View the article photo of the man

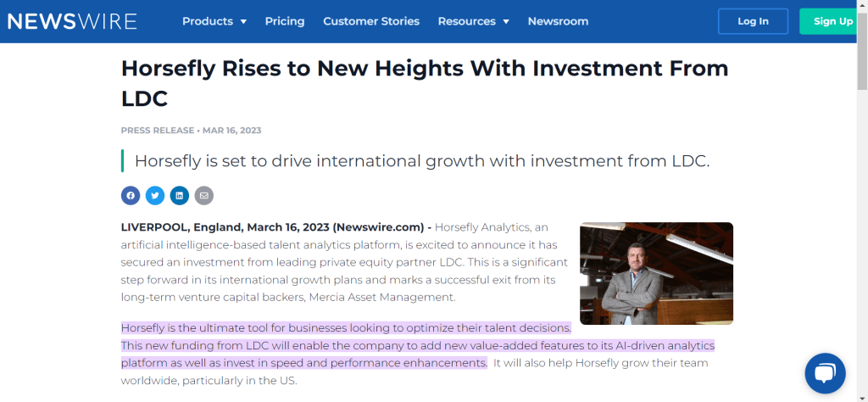tap(656, 273)
